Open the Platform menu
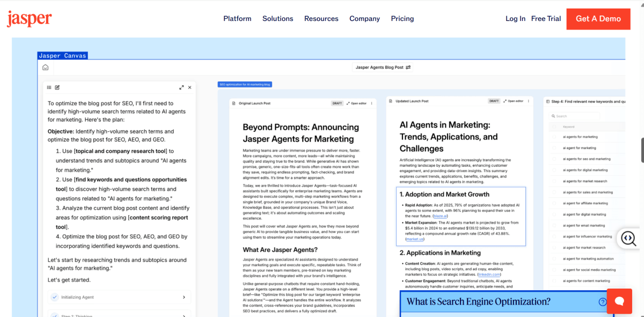The height and width of the screenshot is (317, 644). click(237, 18)
